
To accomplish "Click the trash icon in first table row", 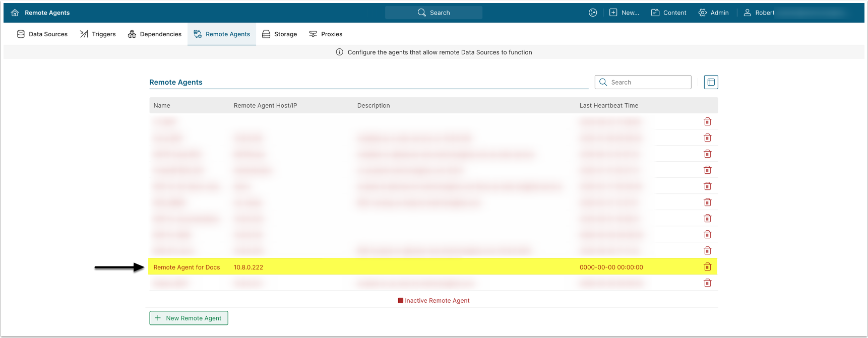I will pos(708,121).
